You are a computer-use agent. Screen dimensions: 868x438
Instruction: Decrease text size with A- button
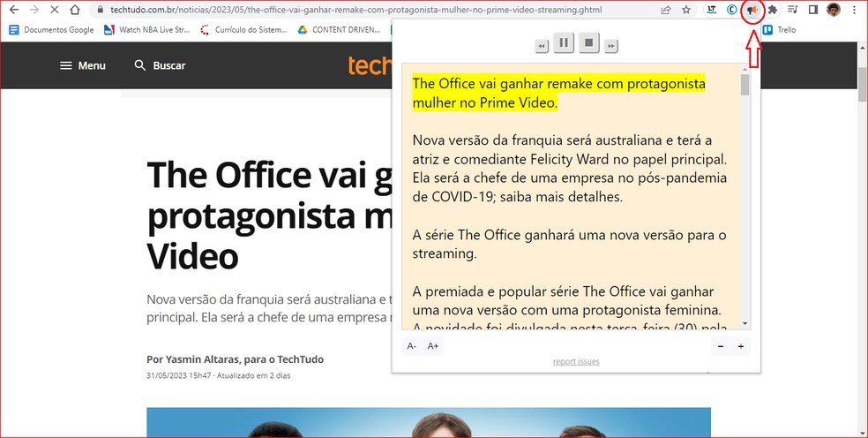click(412, 346)
